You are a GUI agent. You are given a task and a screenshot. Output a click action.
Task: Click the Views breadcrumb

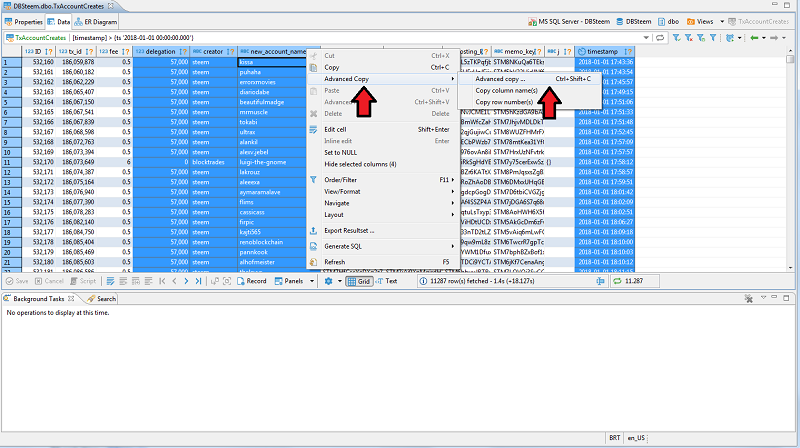coord(700,22)
